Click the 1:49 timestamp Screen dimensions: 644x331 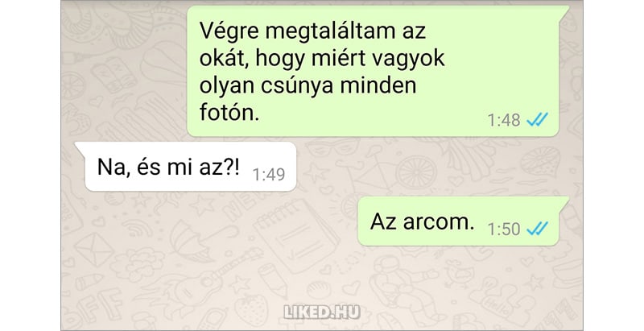[x=269, y=175]
